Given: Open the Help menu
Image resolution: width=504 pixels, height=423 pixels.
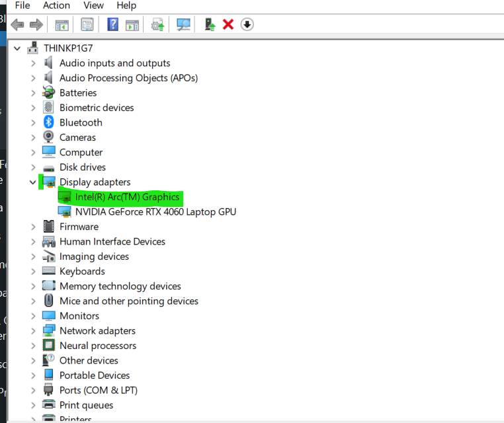Looking at the screenshot, I should pos(126,5).
